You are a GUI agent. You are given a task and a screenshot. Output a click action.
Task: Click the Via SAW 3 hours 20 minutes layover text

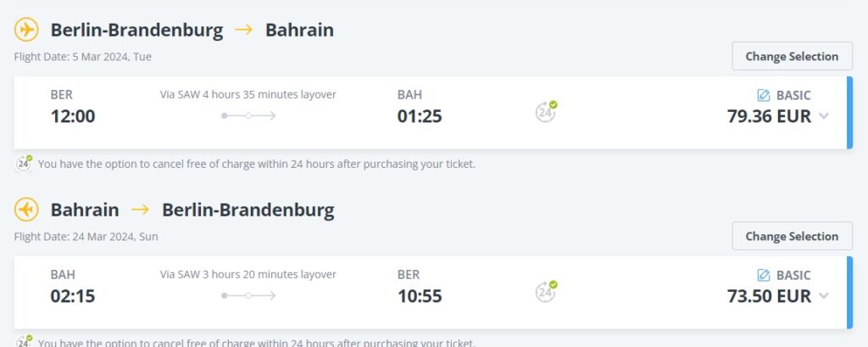click(x=248, y=274)
